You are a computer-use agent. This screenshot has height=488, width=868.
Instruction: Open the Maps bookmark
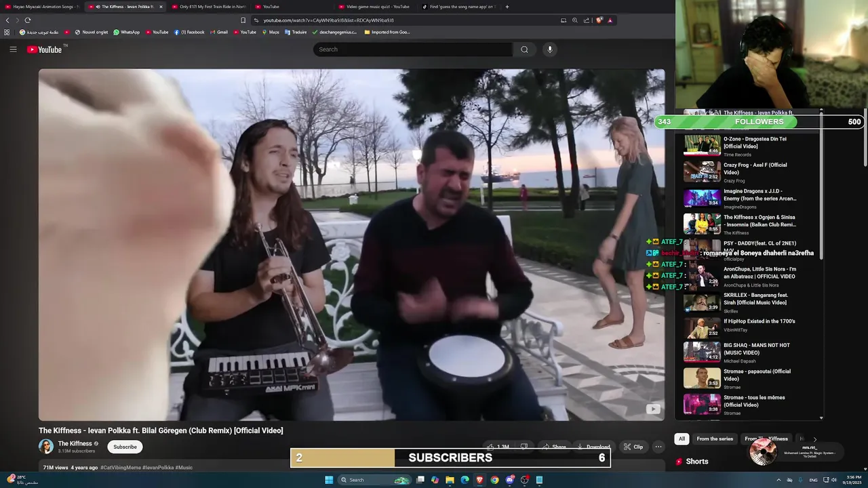[271, 32]
